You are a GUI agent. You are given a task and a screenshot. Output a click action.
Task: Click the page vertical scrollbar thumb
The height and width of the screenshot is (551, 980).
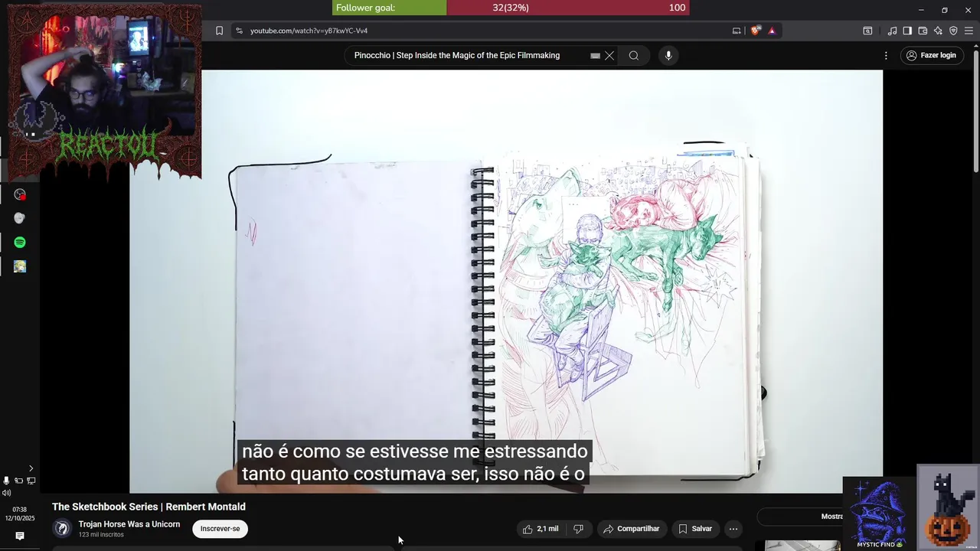coord(975,111)
